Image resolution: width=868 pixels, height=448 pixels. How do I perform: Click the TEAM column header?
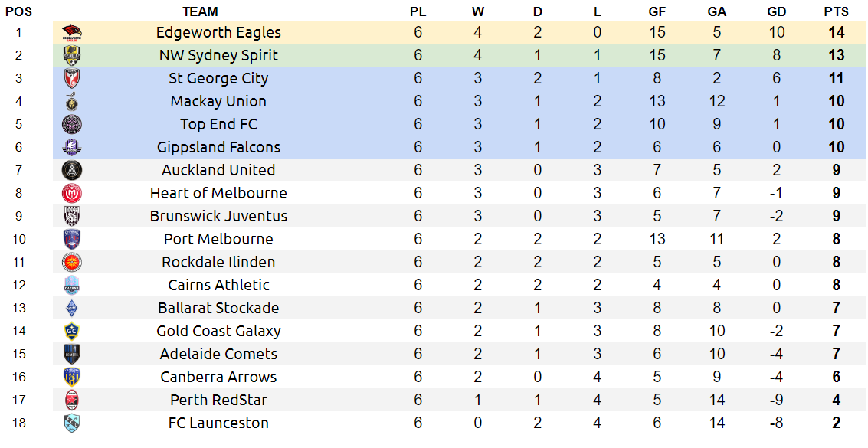click(x=200, y=11)
